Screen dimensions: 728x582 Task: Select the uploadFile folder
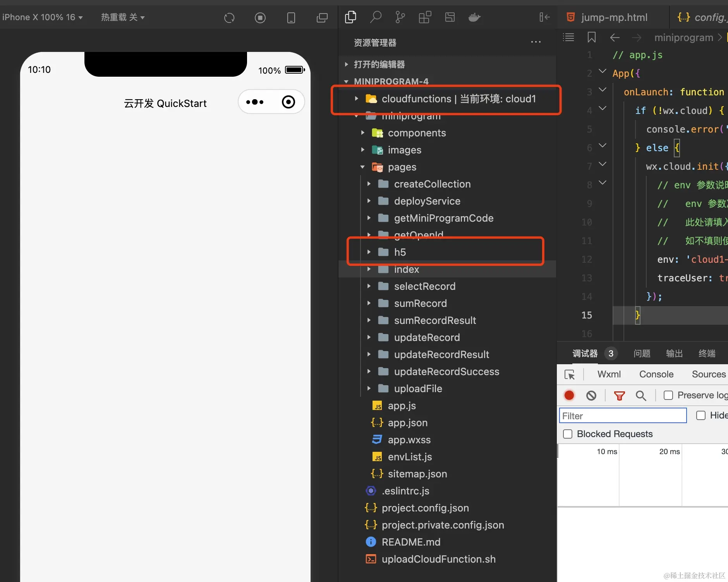coord(418,389)
